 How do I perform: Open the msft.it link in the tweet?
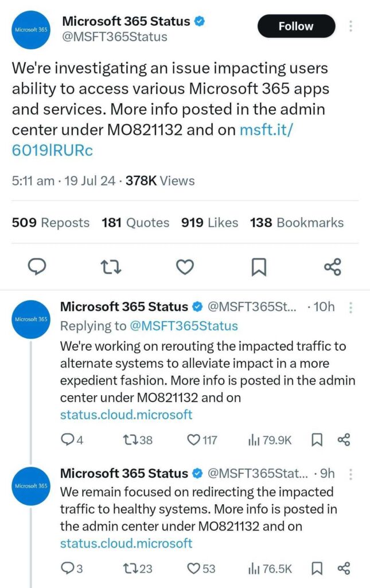tap(267, 130)
